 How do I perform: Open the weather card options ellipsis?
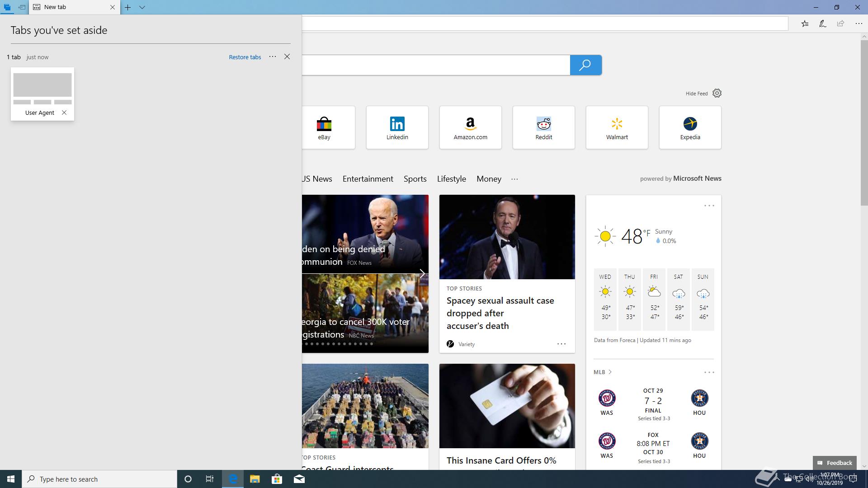[709, 206]
